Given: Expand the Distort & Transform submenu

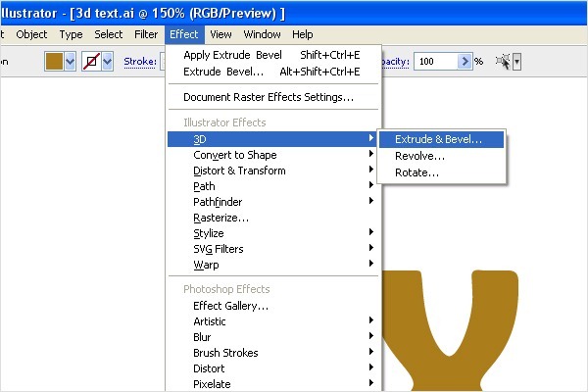Looking at the screenshot, I should [272, 171].
